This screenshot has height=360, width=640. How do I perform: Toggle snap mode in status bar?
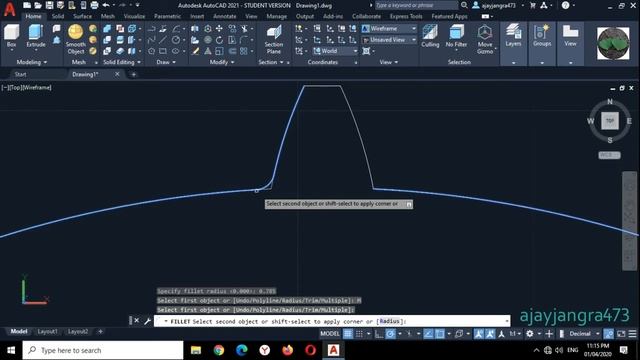359,334
